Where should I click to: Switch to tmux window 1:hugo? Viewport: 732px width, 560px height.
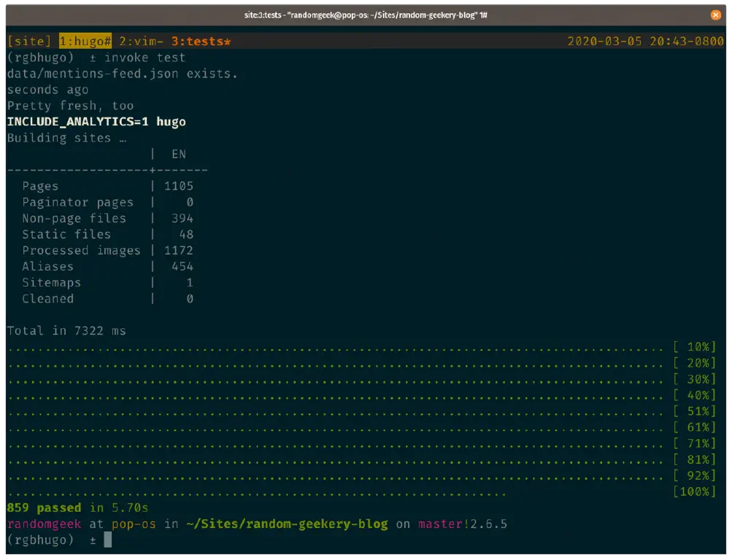click(85, 42)
